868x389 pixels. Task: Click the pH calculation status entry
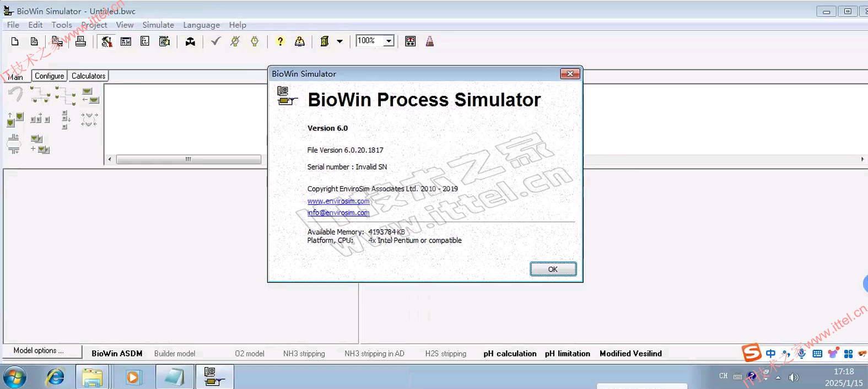click(510, 354)
